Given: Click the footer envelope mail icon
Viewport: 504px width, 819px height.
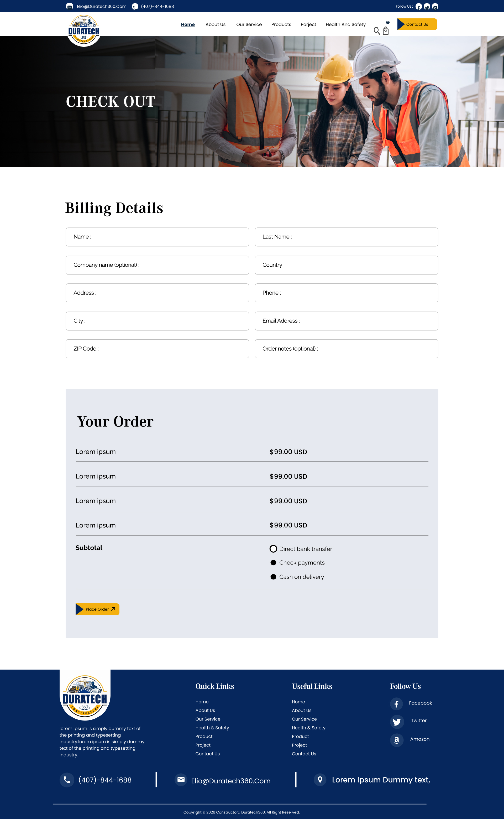Looking at the screenshot, I should [x=181, y=780].
